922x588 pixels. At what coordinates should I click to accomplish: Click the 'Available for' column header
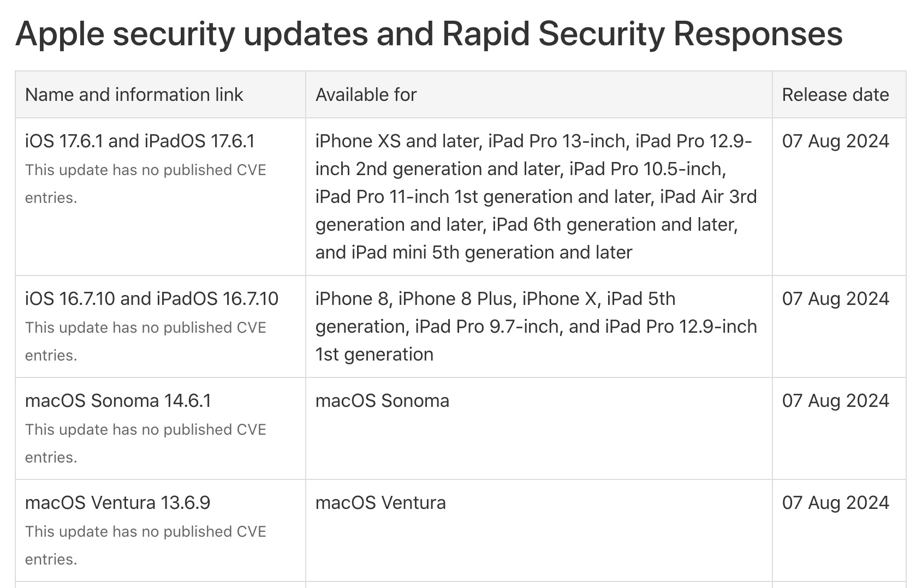coord(366,95)
